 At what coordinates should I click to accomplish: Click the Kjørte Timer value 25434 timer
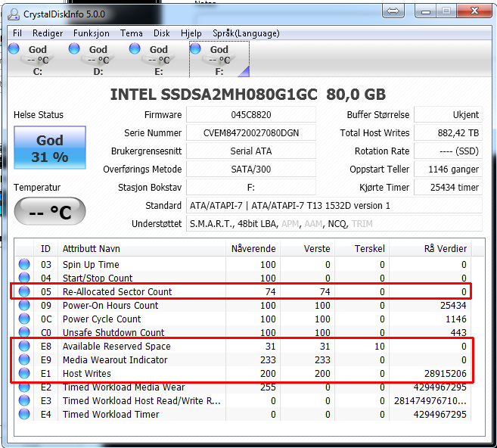[x=448, y=187]
